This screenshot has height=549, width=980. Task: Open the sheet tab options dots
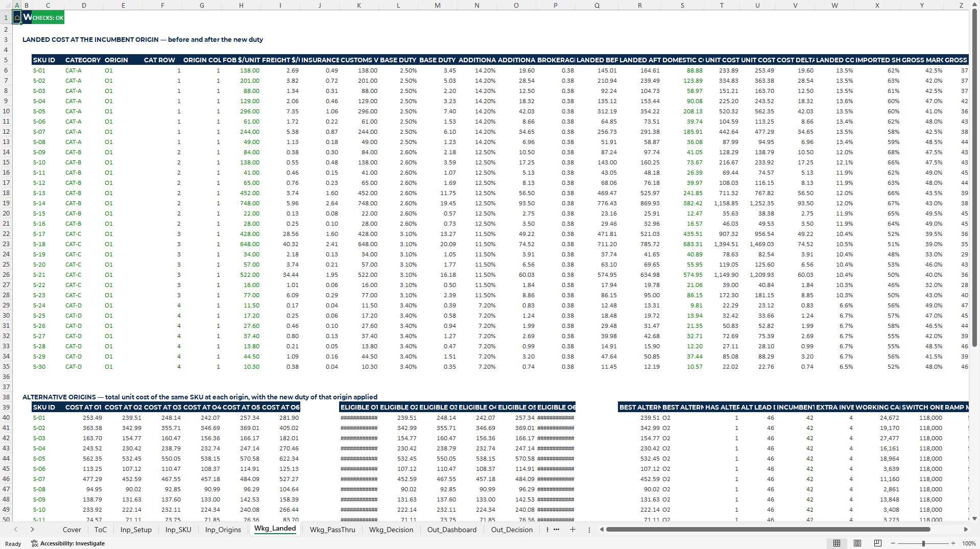589,530
